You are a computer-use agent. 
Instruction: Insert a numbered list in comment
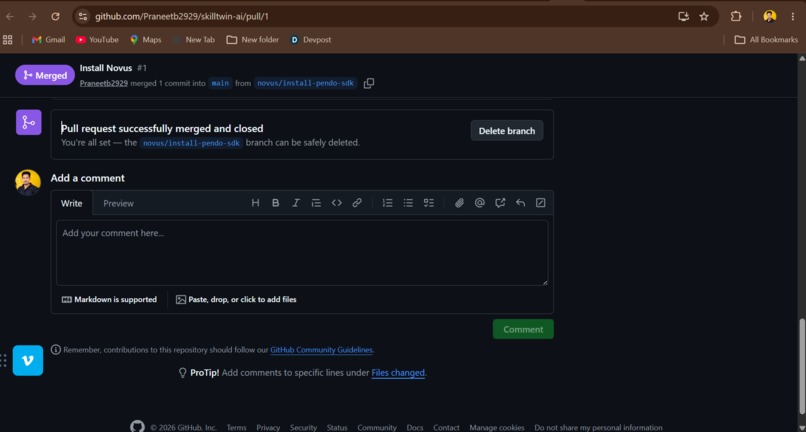pyautogui.click(x=388, y=203)
